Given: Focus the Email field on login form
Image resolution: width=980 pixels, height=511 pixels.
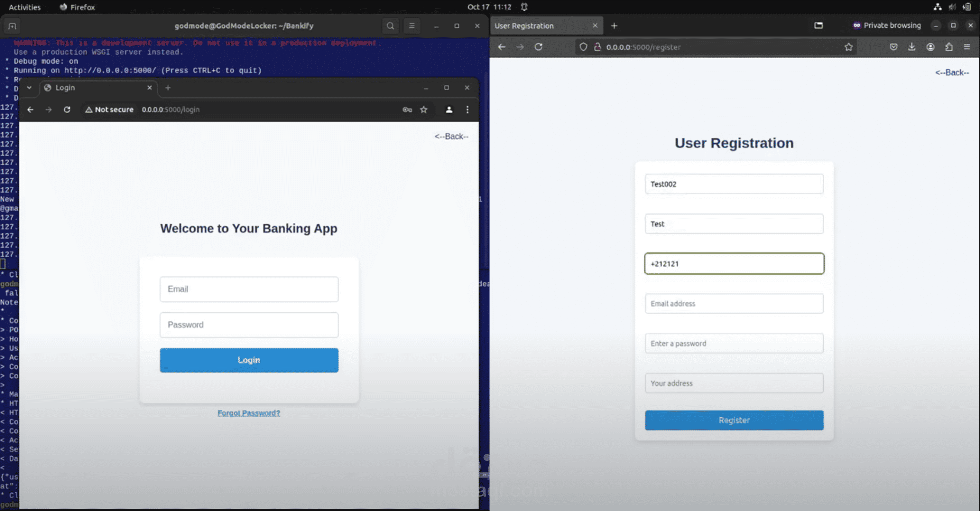Looking at the screenshot, I should (x=249, y=289).
